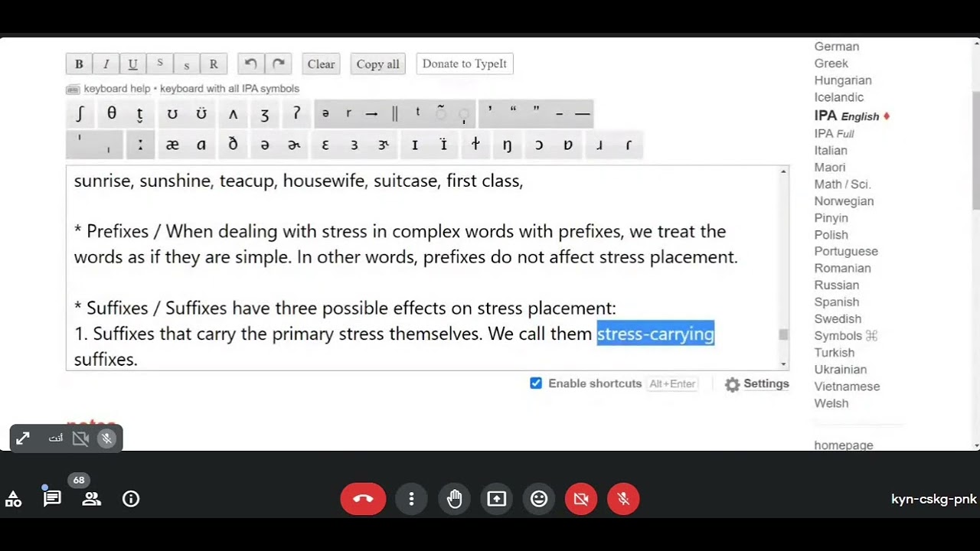Screen dimensions: 980x551
Task: Insert the ʌ turned v symbol
Action: tap(234, 114)
